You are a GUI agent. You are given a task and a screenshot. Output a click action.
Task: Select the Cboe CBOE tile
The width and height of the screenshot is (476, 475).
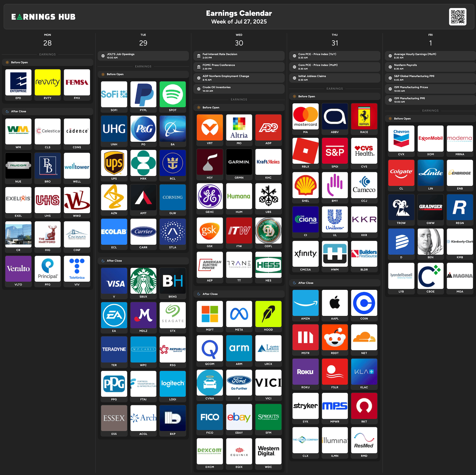point(430,278)
